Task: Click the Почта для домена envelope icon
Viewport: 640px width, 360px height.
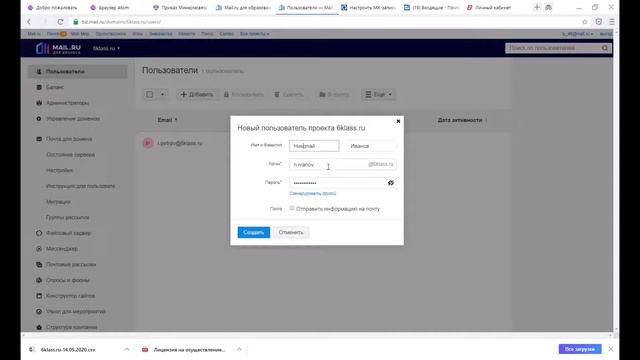Action: [39, 139]
